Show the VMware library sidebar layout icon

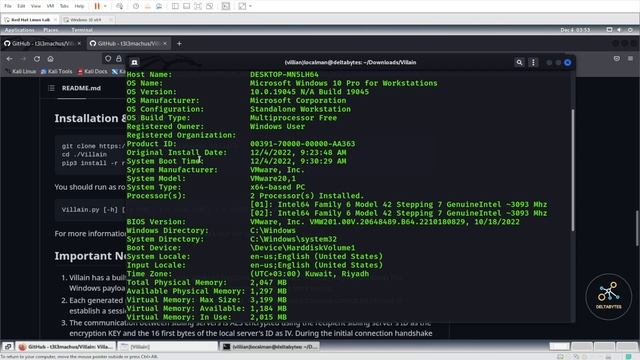coord(175,6)
